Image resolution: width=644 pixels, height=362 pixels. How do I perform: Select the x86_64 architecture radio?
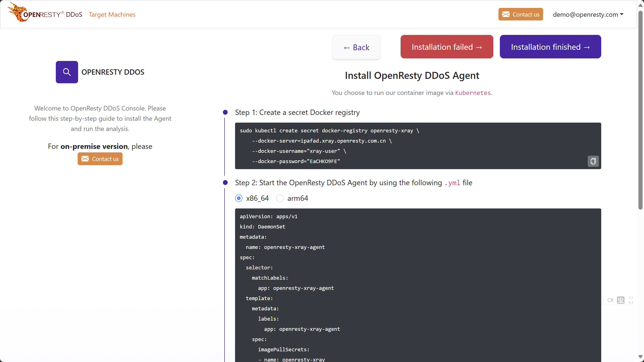coord(239,198)
